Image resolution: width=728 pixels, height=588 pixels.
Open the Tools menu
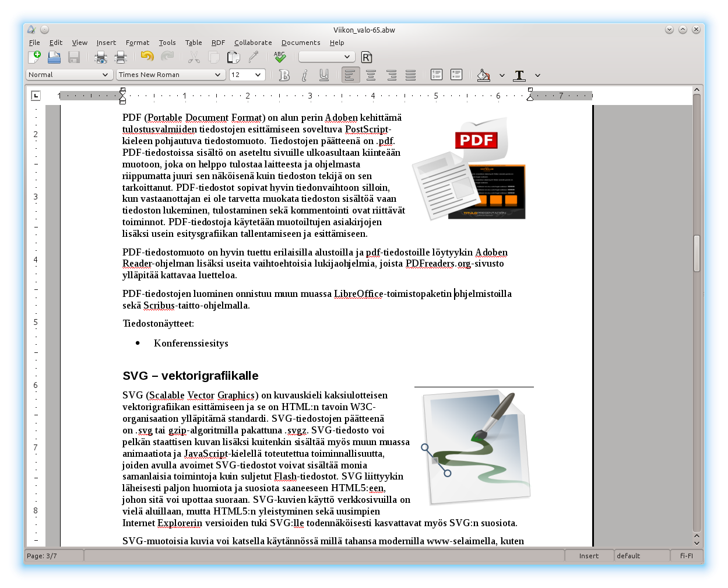(x=167, y=43)
